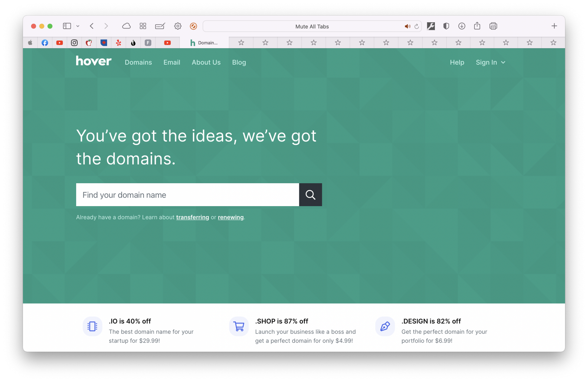Image resolution: width=588 pixels, height=382 pixels.
Task: Follow the transferring link
Action: (193, 217)
